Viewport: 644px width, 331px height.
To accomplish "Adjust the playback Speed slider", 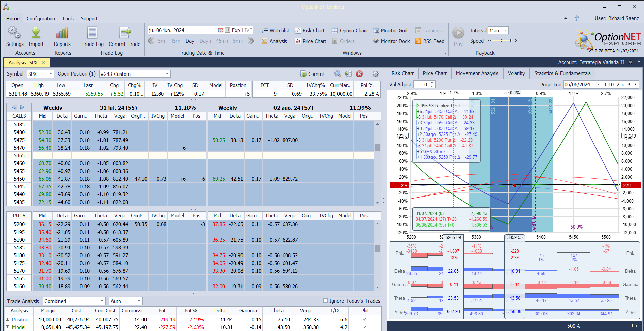I will click(502, 41).
